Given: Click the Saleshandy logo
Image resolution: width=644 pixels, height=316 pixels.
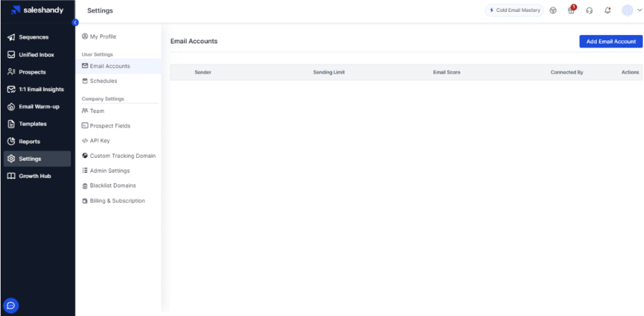Looking at the screenshot, I should 37,10.
